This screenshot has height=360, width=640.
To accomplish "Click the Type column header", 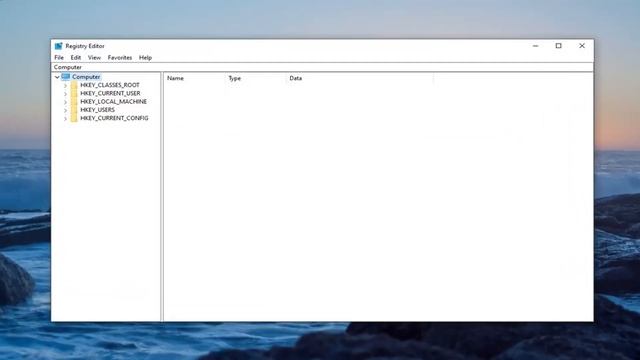I will point(256,78).
